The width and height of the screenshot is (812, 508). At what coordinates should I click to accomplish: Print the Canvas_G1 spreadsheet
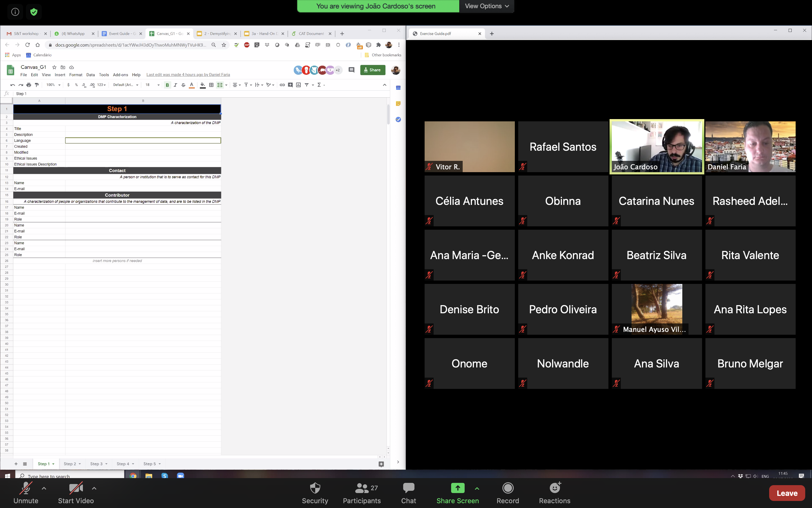tap(29, 85)
